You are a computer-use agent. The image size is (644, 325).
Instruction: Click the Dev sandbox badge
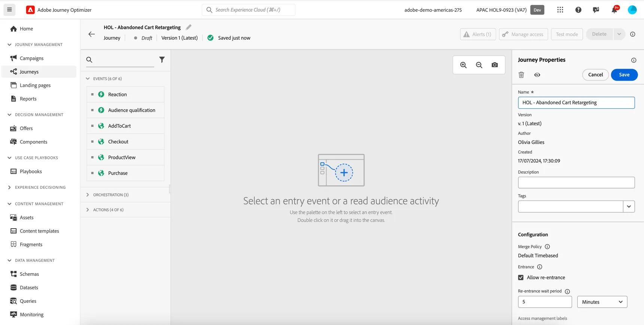tap(537, 10)
